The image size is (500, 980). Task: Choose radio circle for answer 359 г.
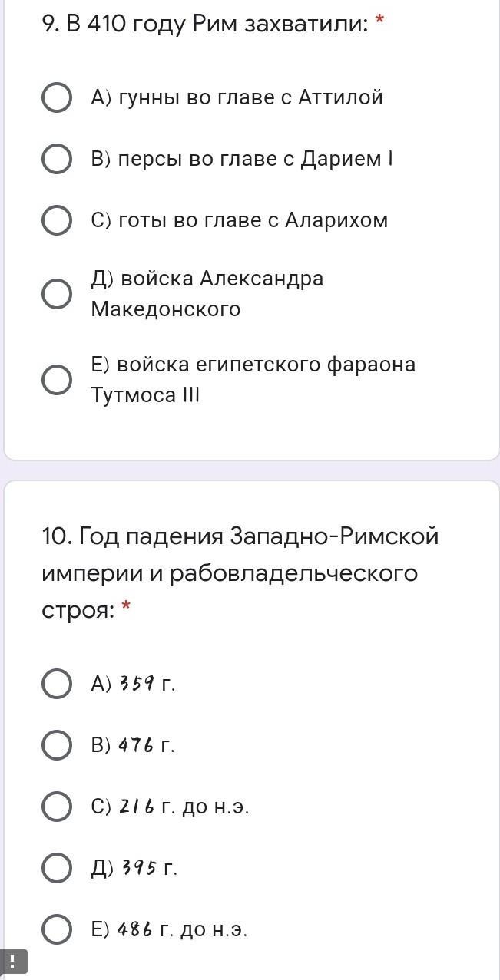coord(56,684)
